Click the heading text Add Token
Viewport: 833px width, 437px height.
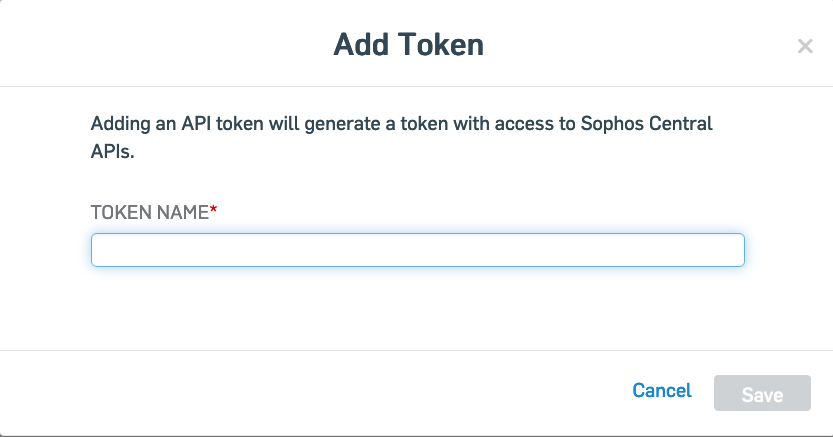pos(408,44)
